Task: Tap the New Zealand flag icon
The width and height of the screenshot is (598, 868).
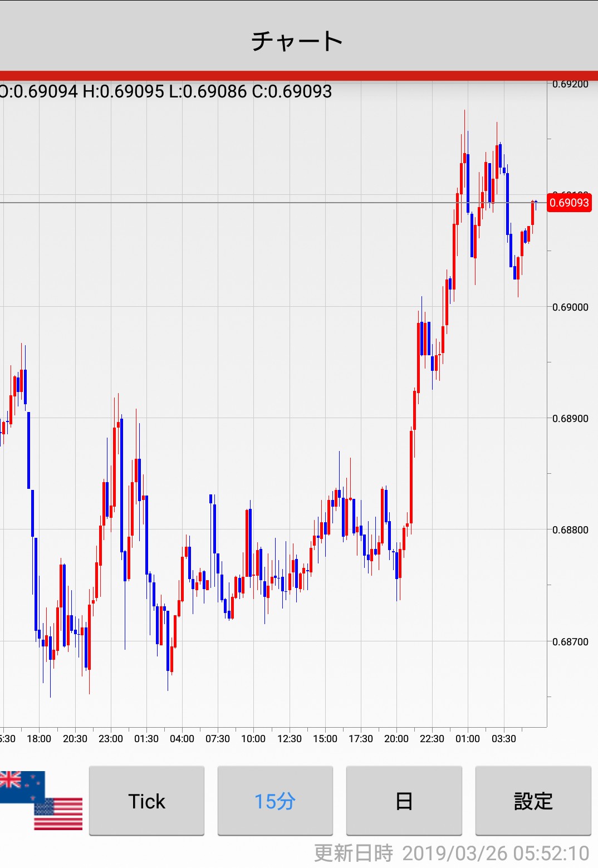Action: (x=21, y=785)
